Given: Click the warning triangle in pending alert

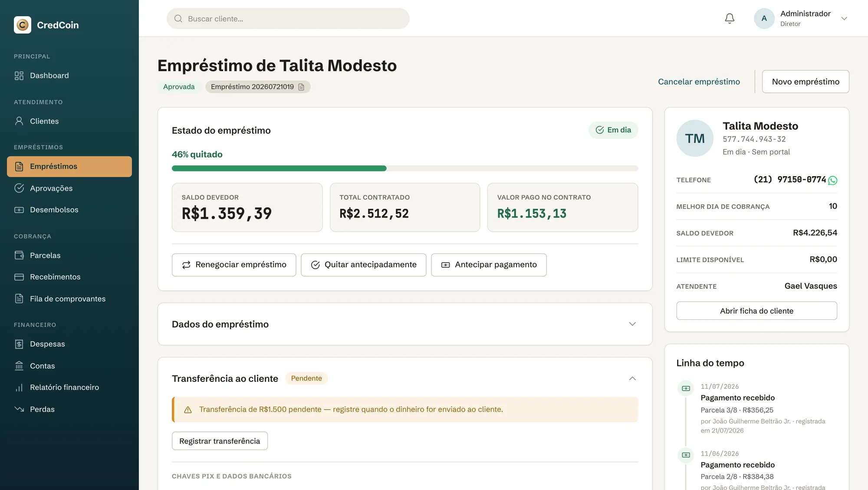Looking at the screenshot, I should click(x=188, y=410).
